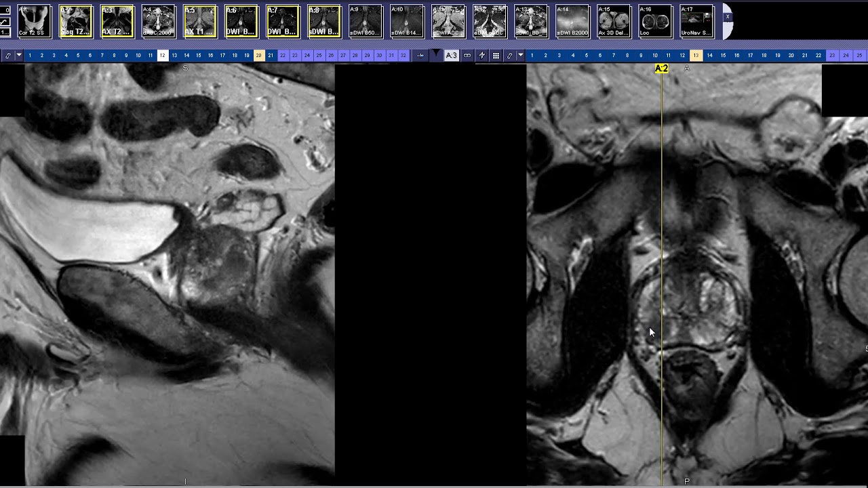The height and width of the screenshot is (488, 868).
Task: Jump to slice 10 in right slice bar
Action: 655,56
